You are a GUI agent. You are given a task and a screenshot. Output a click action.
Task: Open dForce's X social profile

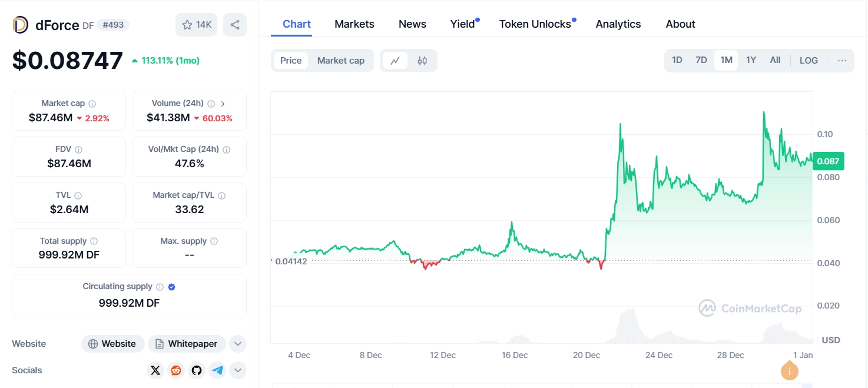[x=155, y=370]
